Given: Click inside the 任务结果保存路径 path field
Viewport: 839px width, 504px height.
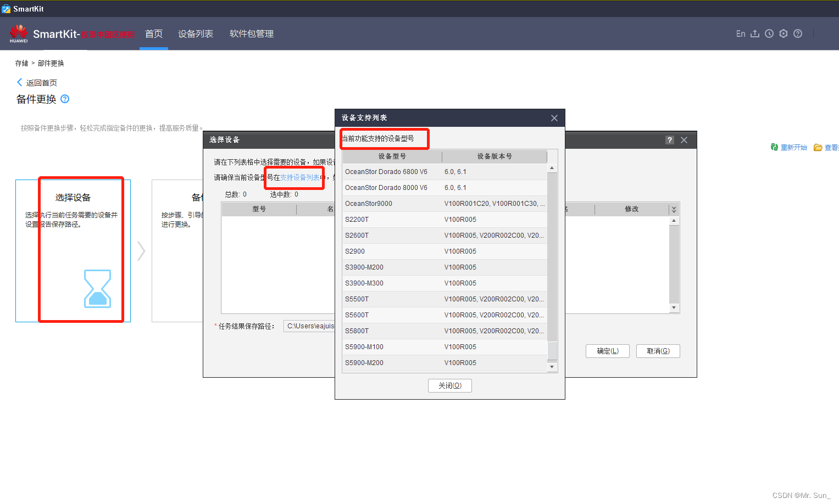Looking at the screenshot, I should 310,326.
